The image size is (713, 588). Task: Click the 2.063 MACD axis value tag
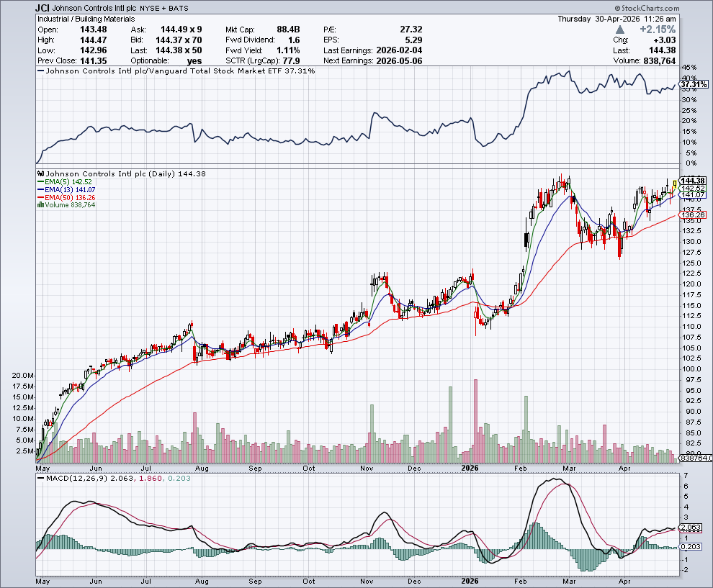[691, 528]
